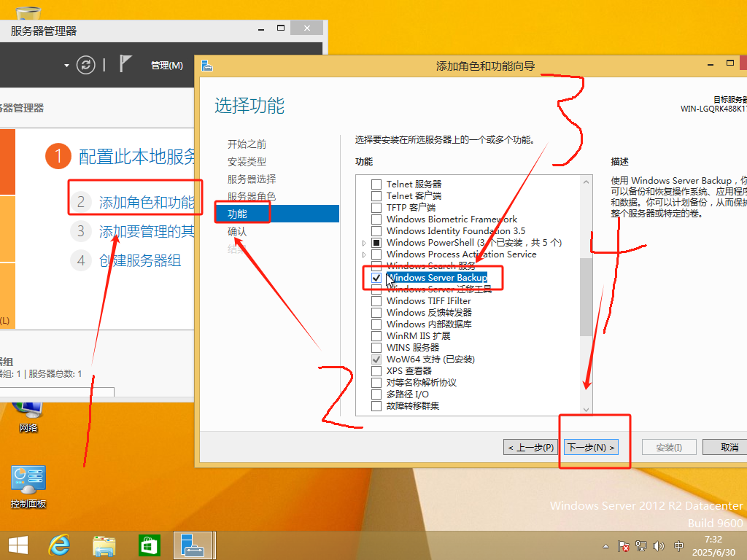Open Action Center flag in tray

point(623,546)
